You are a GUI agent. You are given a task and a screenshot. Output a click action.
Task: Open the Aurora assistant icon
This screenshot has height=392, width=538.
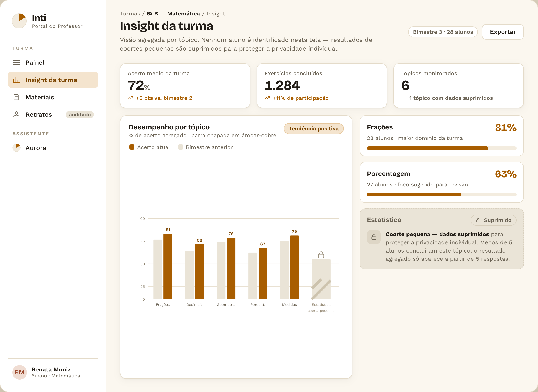16,148
